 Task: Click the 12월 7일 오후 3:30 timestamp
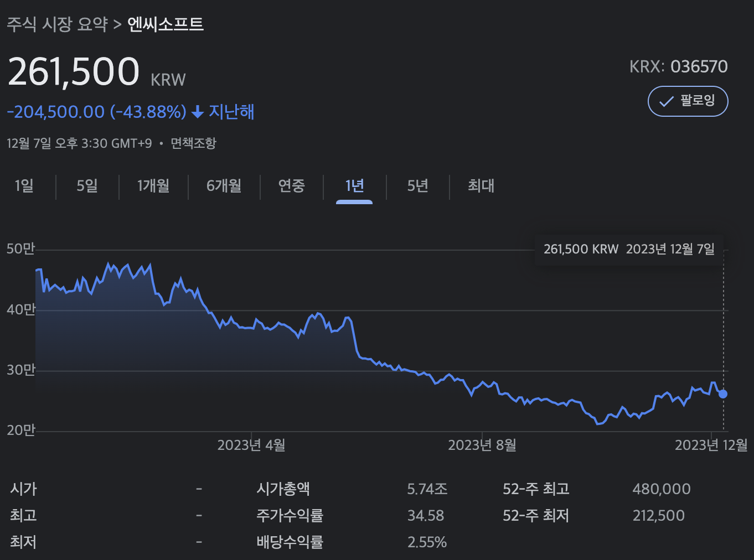[x=79, y=143]
